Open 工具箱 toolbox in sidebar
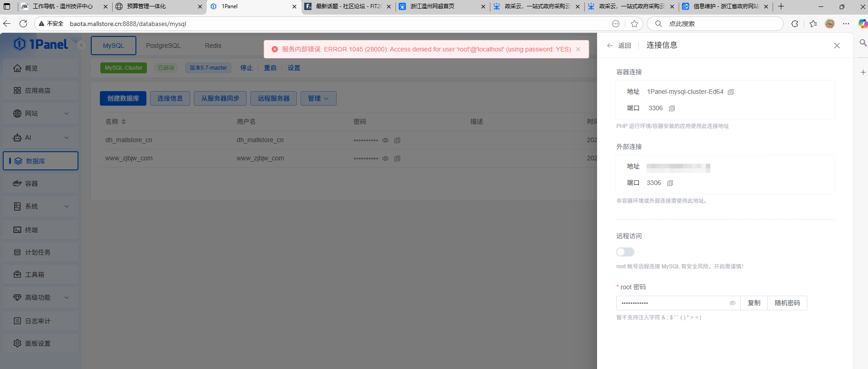The image size is (868, 369). pyautogui.click(x=41, y=275)
